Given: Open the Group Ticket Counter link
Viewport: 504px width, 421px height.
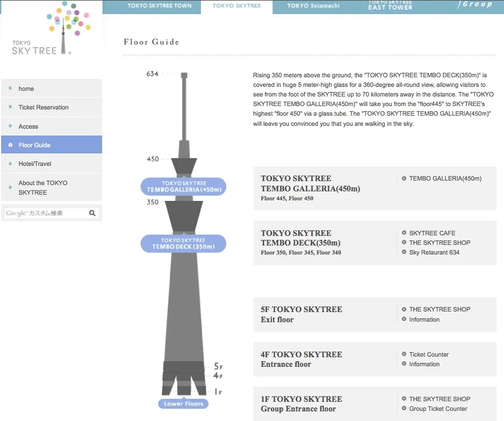Looking at the screenshot, I should (x=438, y=409).
